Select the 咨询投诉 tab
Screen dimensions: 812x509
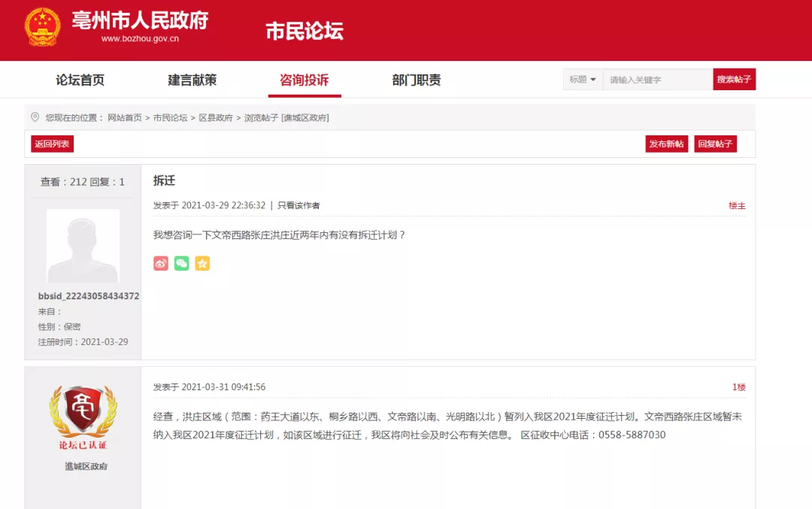pyautogui.click(x=304, y=80)
